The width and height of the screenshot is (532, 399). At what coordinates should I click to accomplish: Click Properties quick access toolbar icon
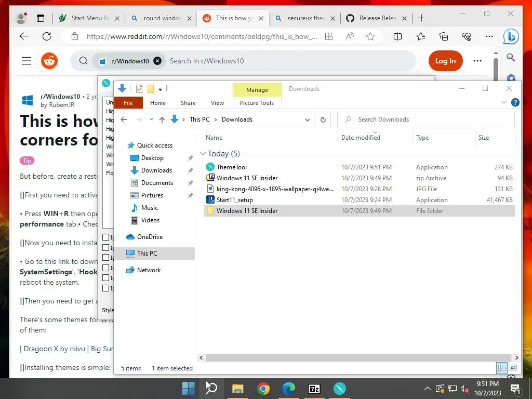click(x=139, y=89)
